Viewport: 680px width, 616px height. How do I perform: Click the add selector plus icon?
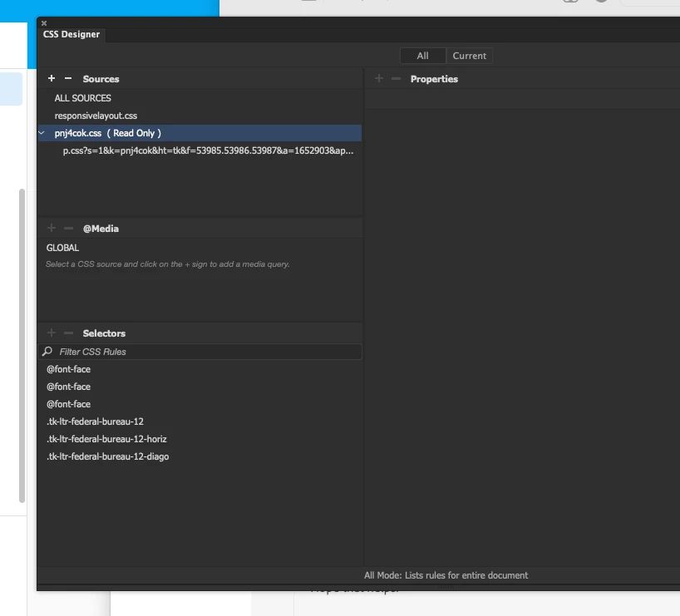52,333
